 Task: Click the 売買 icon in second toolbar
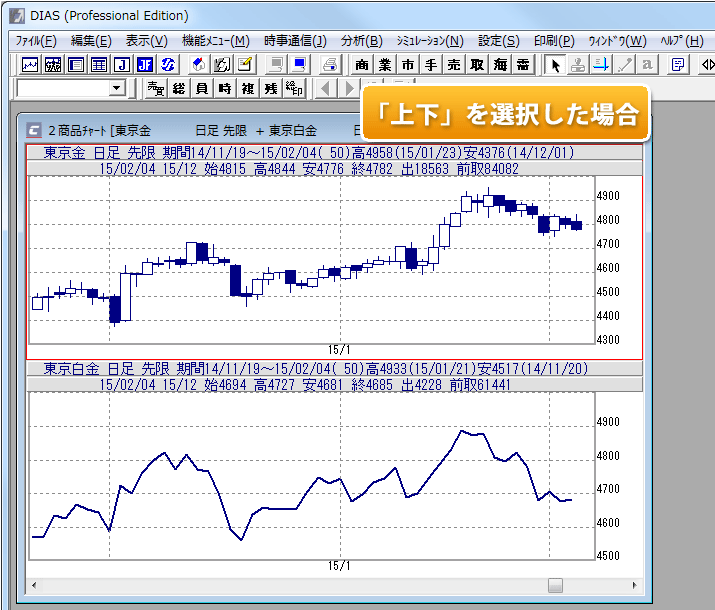point(155,89)
